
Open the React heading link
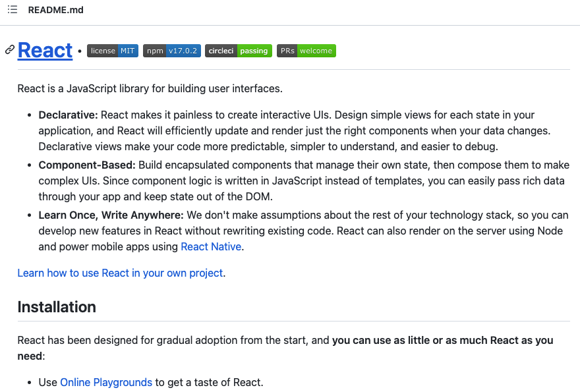[45, 50]
